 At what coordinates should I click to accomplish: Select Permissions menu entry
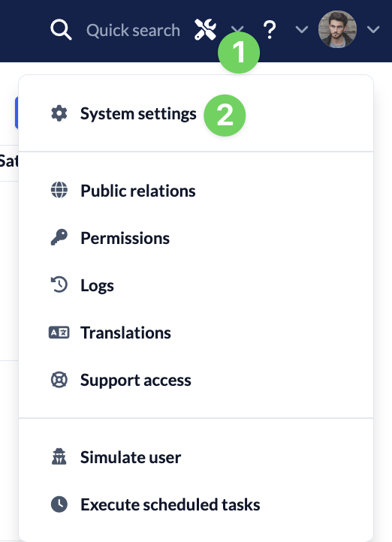point(125,238)
